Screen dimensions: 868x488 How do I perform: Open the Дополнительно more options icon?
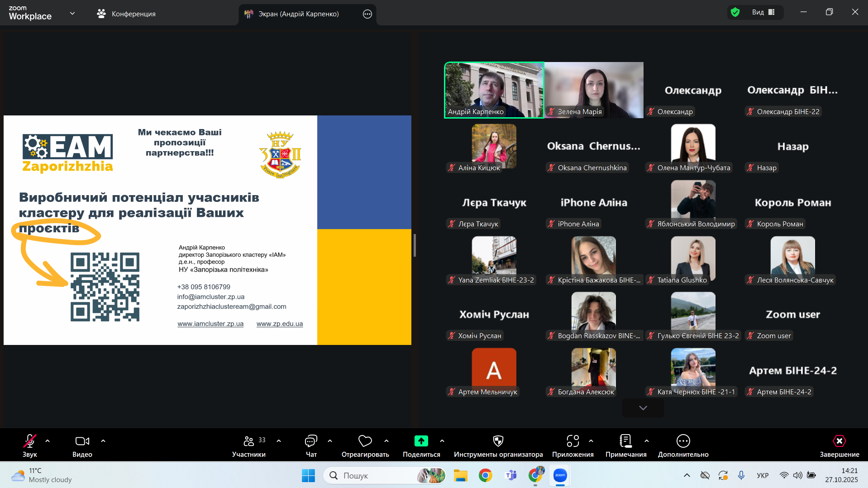[683, 441]
